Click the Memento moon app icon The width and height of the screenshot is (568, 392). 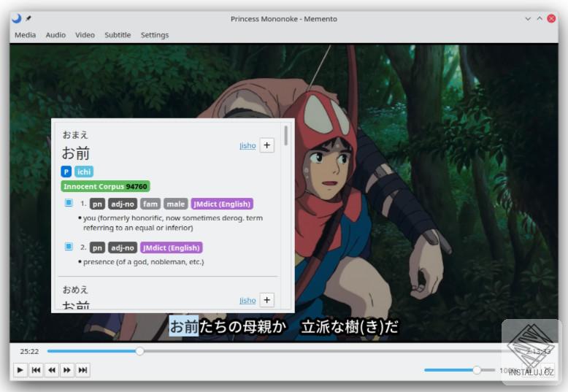16,18
